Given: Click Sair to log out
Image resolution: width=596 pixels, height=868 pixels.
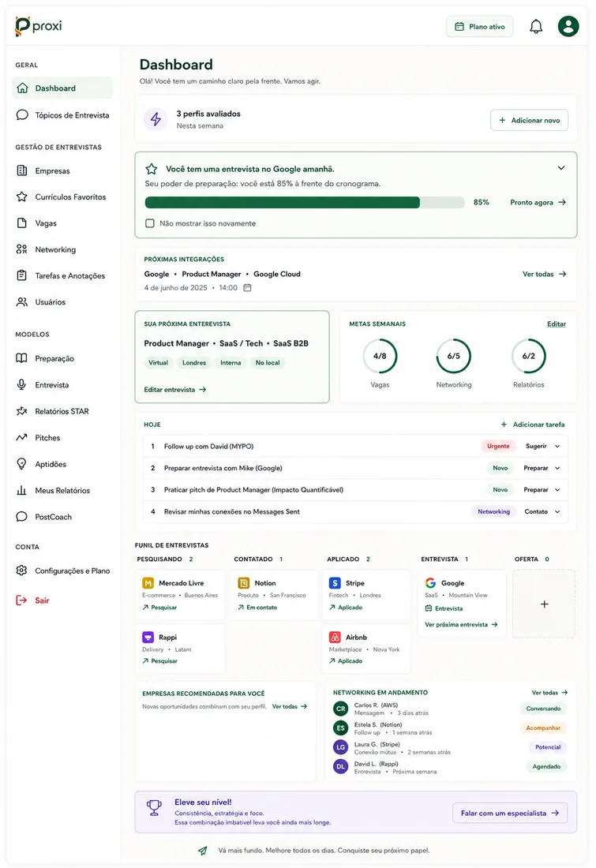Looking at the screenshot, I should [x=33, y=600].
